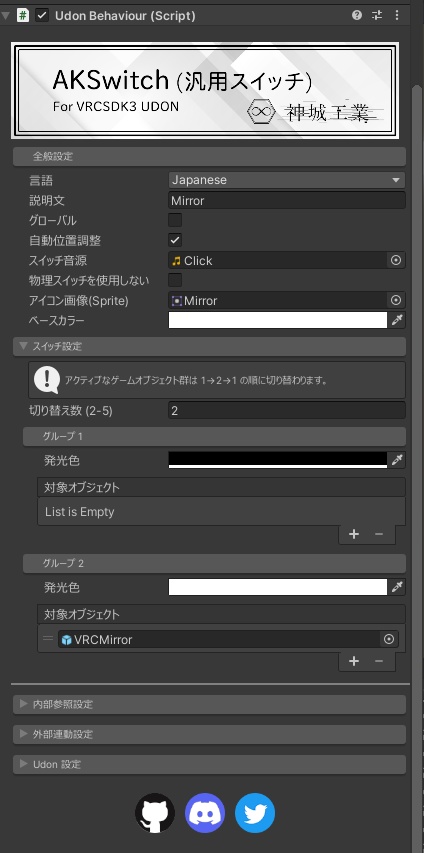Open Udon Behaviour three-dot context menu
Screen dimensions: 424x853
397,15
